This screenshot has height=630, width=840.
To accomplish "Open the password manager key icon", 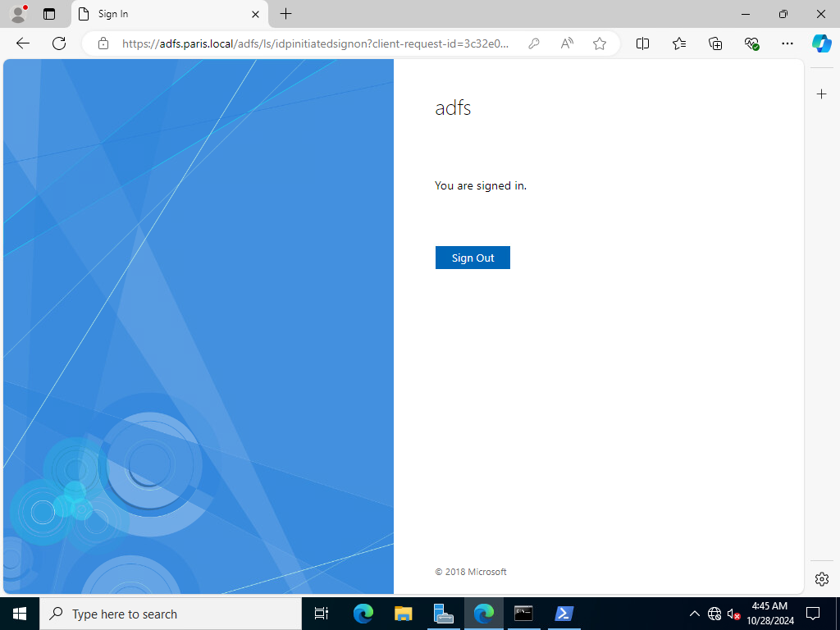I will (533, 43).
